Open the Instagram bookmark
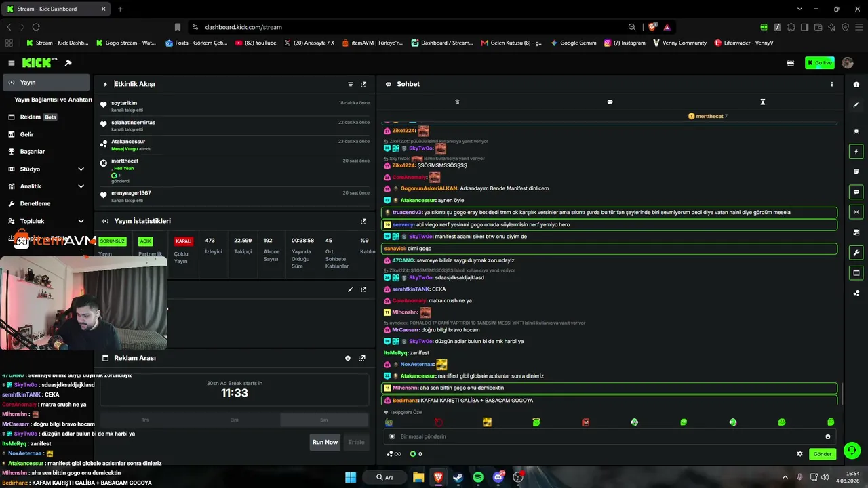Viewport: 868px width, 488px height. pyautogui.click(x=625, y=43)
